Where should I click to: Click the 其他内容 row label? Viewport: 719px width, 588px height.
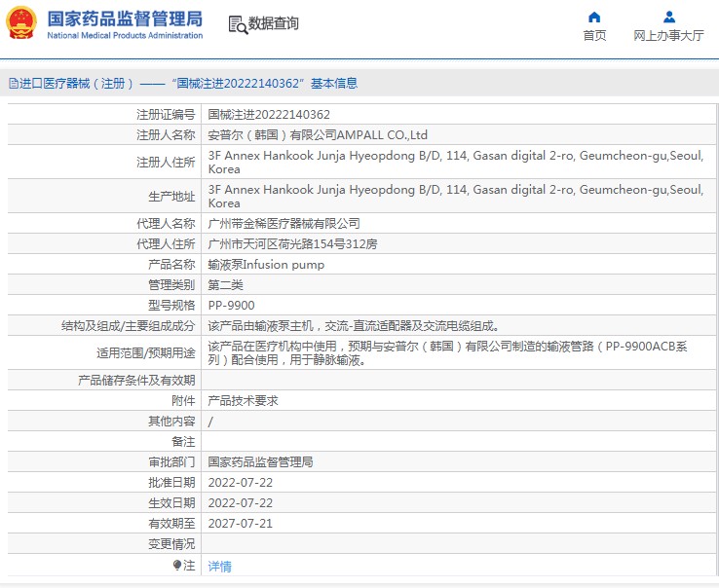tap(171, 422)
